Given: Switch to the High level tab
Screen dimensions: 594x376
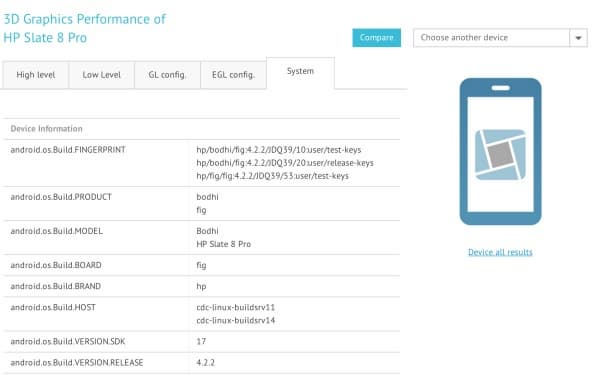Looking at the screenshot, I should coord(36,75).
